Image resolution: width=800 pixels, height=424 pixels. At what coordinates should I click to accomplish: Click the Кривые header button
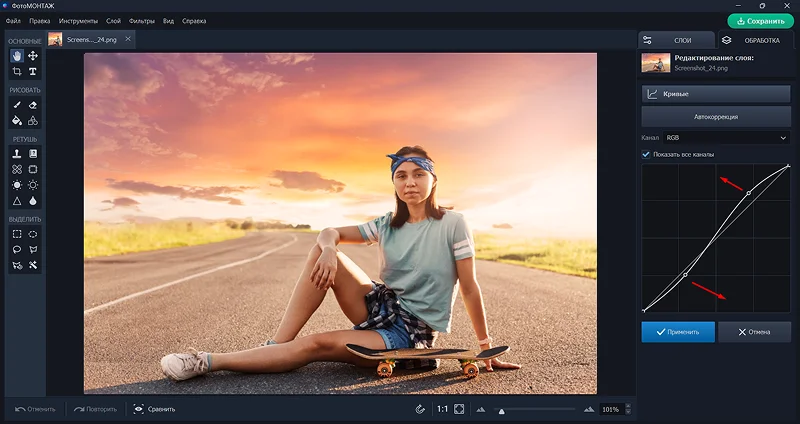point(716,94)
